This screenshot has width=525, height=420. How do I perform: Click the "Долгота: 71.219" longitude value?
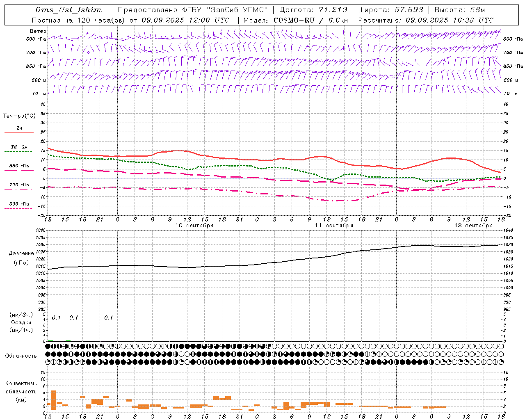(313, 10)
